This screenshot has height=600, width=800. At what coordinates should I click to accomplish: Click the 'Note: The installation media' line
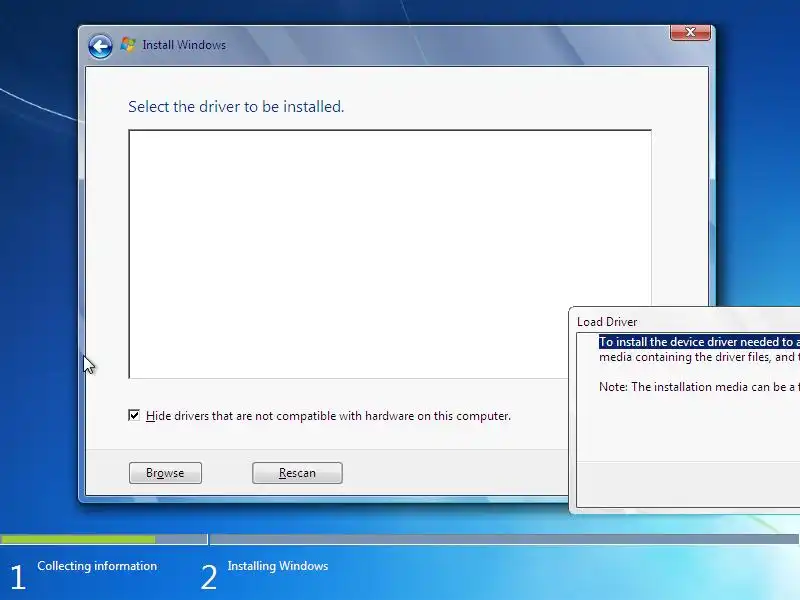pyautogui.click(x=699, y=387)
